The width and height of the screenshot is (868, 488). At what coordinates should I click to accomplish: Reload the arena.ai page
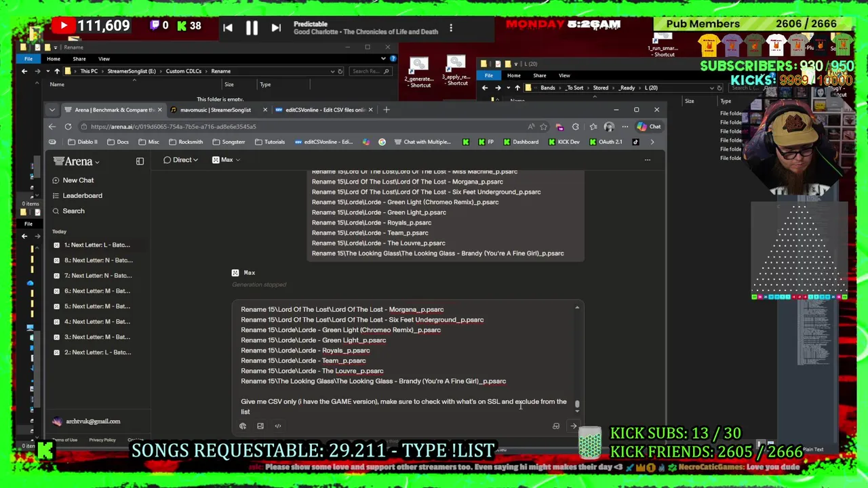coord(68,127)
